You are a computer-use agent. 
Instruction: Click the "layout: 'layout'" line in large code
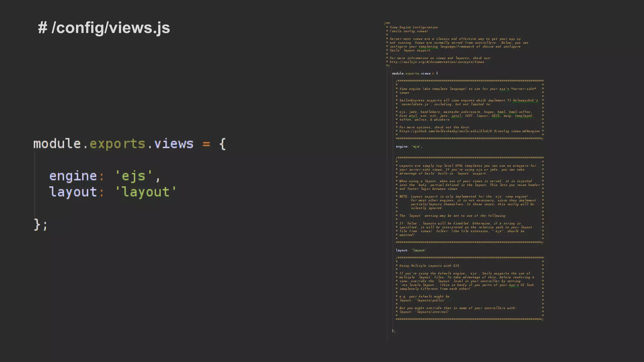(113, 192)
